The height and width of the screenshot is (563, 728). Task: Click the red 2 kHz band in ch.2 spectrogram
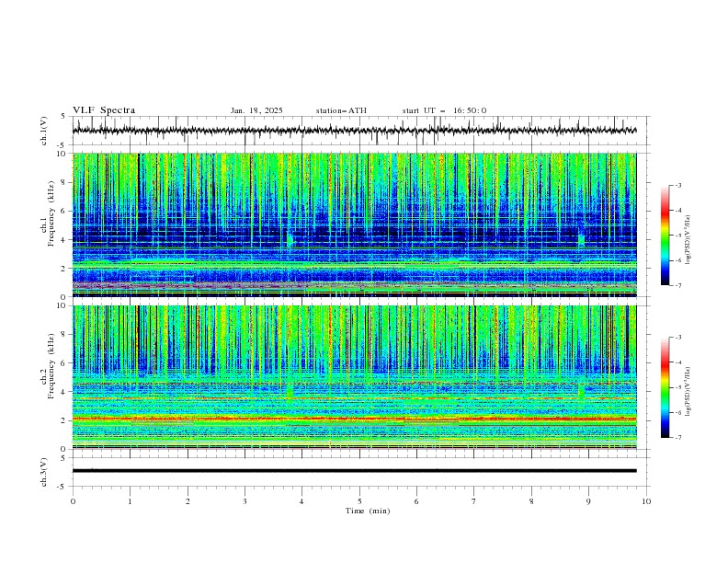(354, 419)
